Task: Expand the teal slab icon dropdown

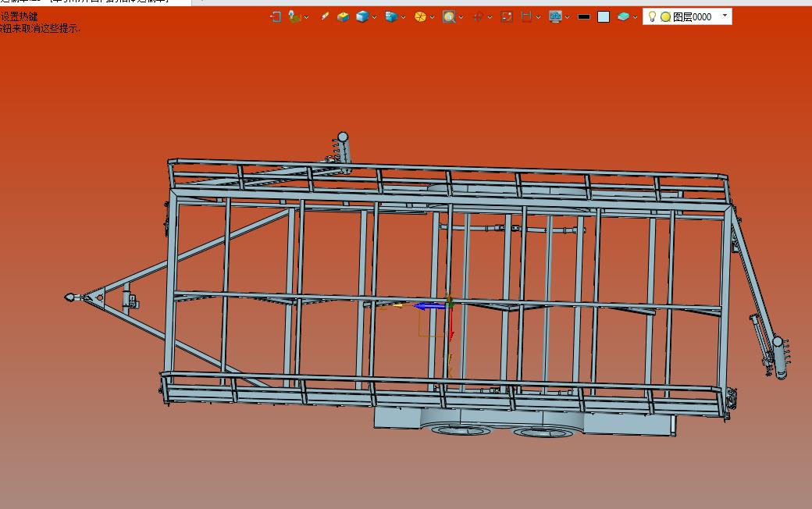Action: 635,18
